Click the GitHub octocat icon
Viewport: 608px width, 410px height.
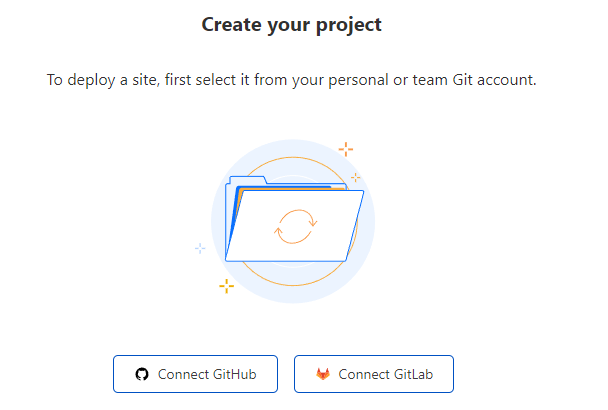pos(142,375)
